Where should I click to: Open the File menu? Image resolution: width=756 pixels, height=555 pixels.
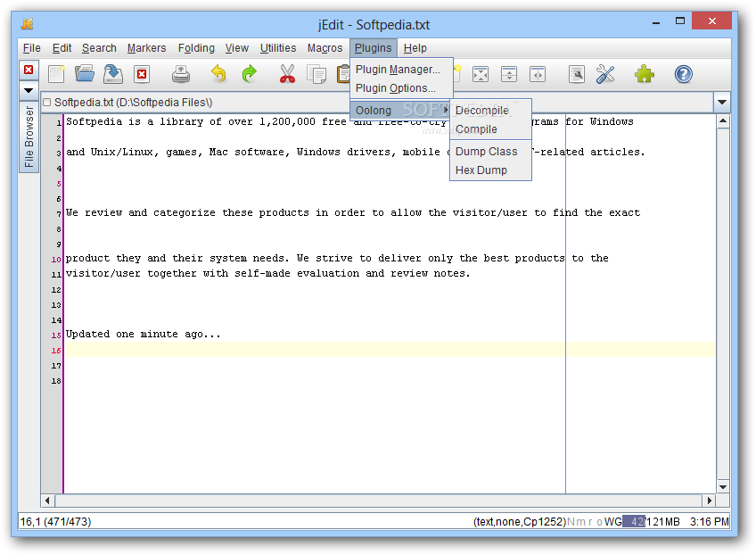(x=32, y=48)
